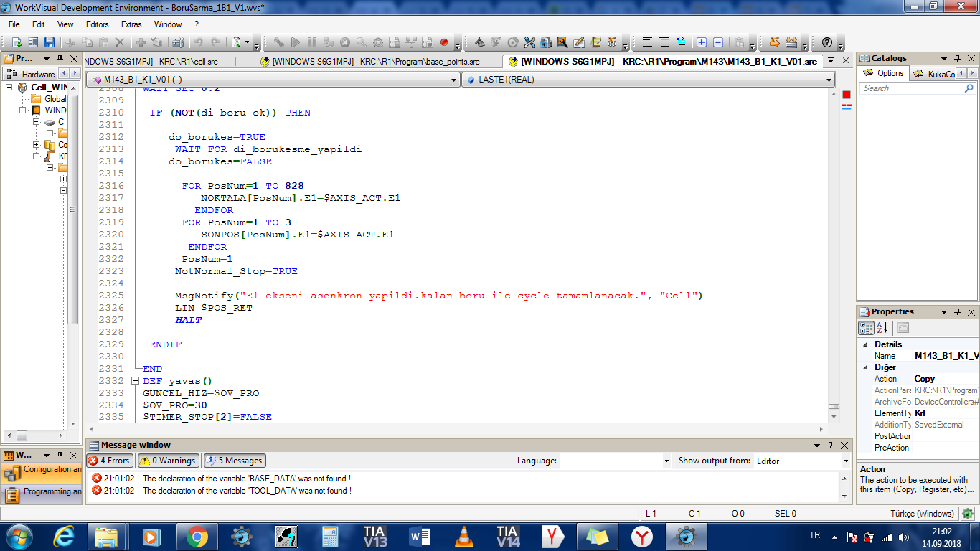
Task: Open the Extras menu
Action: [131, 24]
